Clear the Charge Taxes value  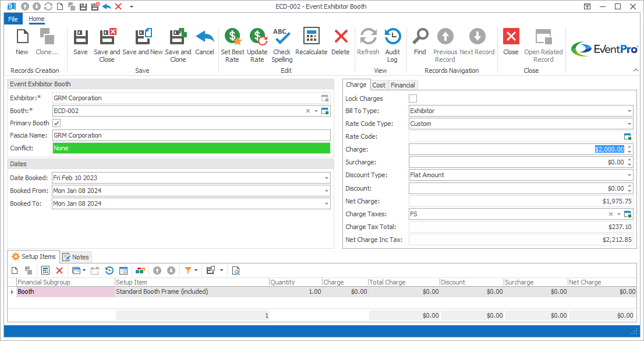point(611,214)
